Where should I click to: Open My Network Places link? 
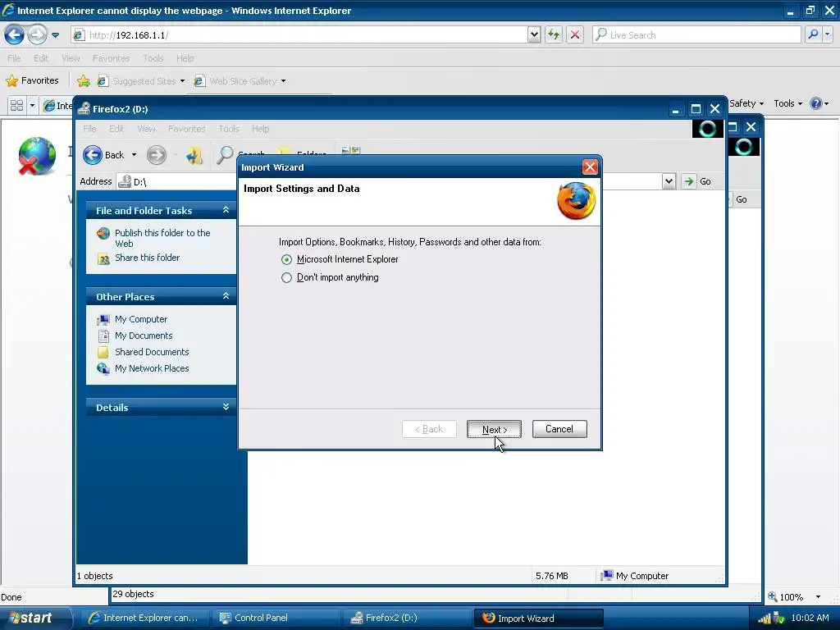(x=152, y=368)
